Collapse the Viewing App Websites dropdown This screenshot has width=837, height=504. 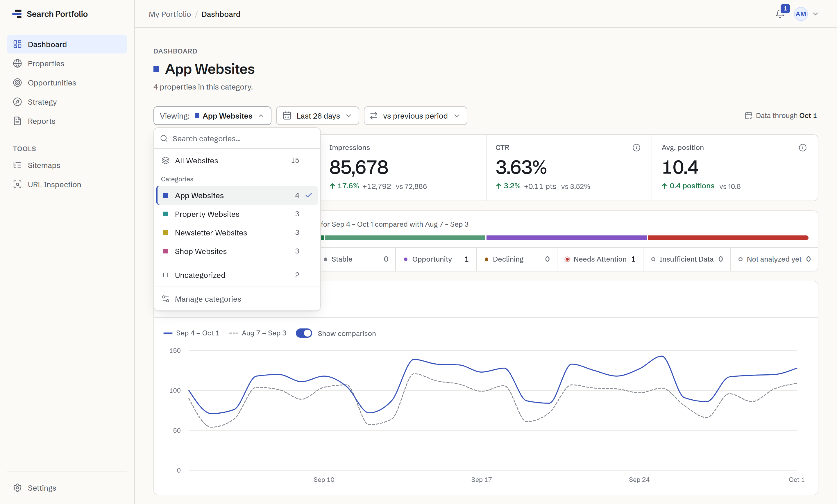(212, 116)
